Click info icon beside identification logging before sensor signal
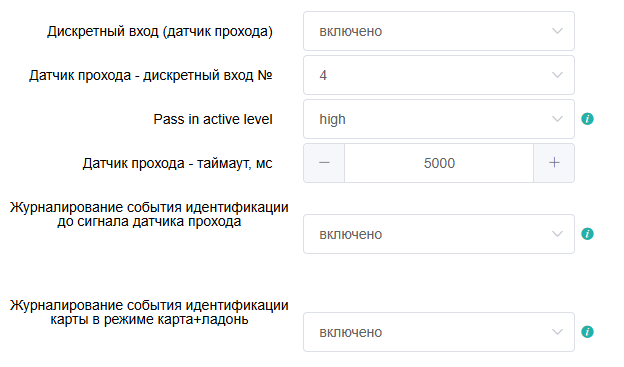Screen dimensions: 624x367 click(x=587, y=234)
